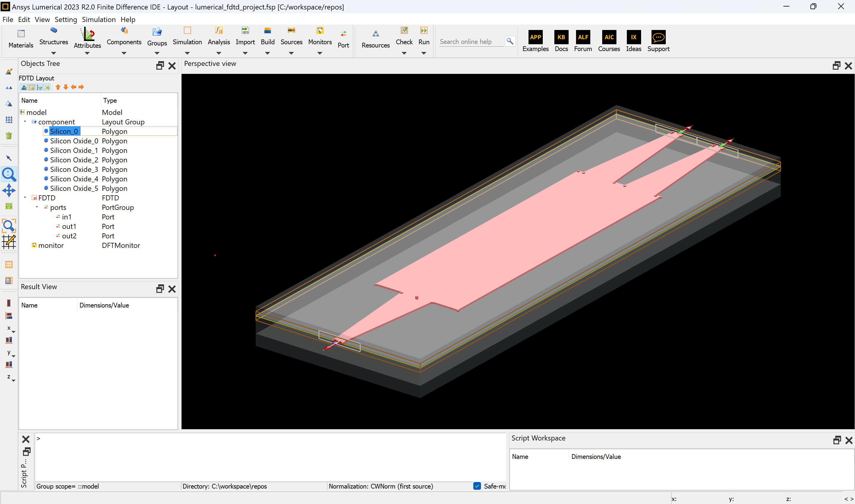Open the Simulation menu

[99, 19]
